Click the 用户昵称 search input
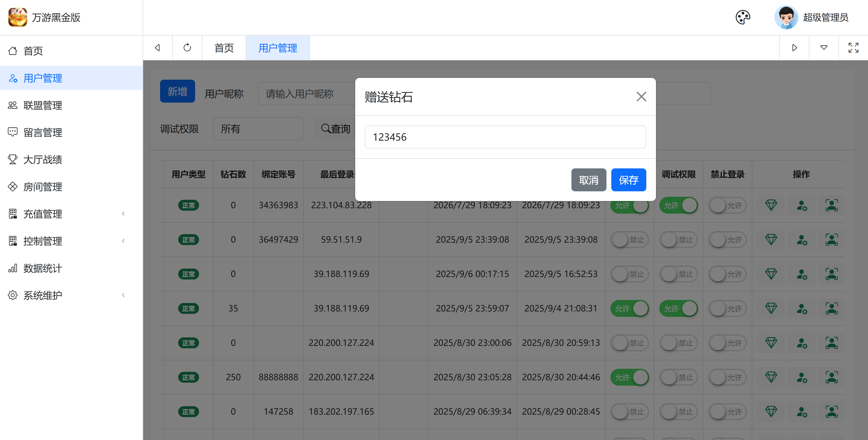Screen dimensions: 868x440 click(306, 94)
